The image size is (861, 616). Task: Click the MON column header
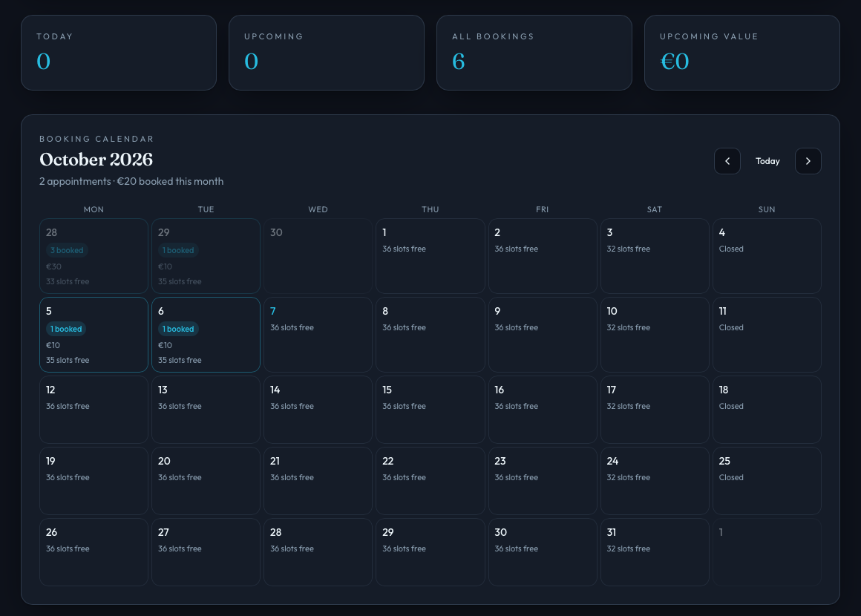pos(94,209)
